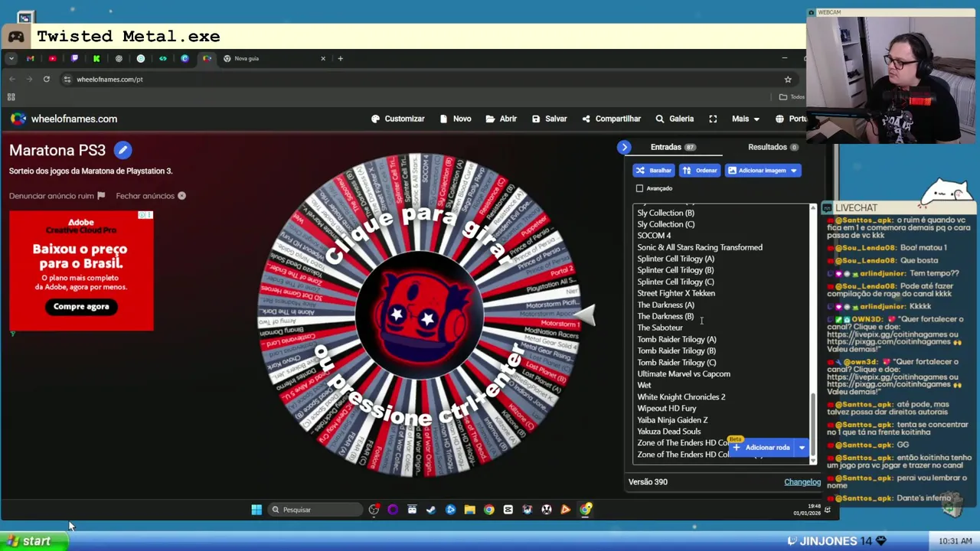Click the address bar wheelofnames.com/pt
980x551 pixels.
click(109, 79)
